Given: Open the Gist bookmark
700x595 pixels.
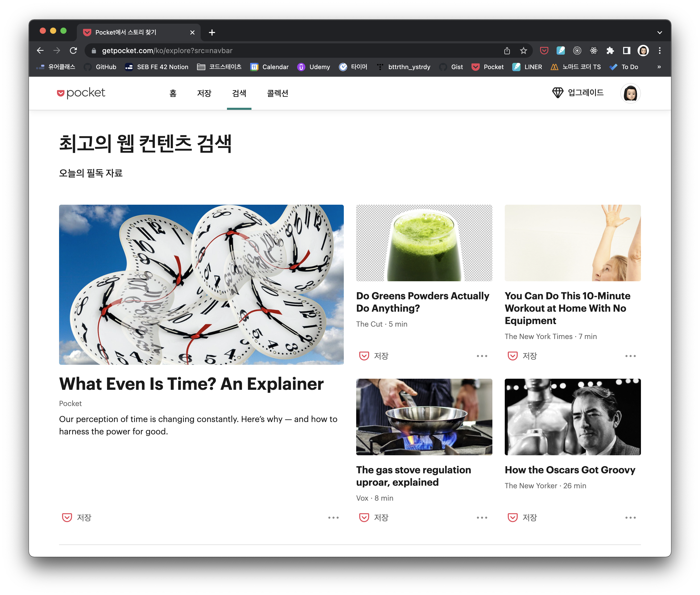Looking at the screenshot, I should click(x=451, y=67).
